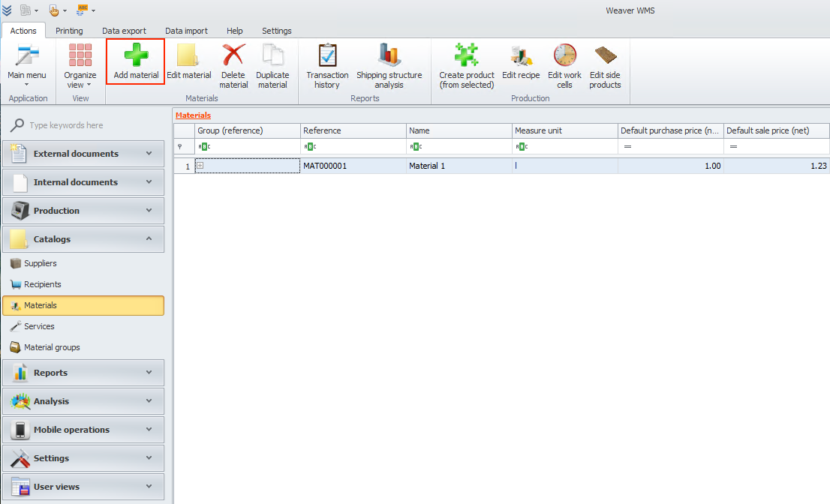Expand row 1 group plus box

pyautogui.click(x=200, y=166)
